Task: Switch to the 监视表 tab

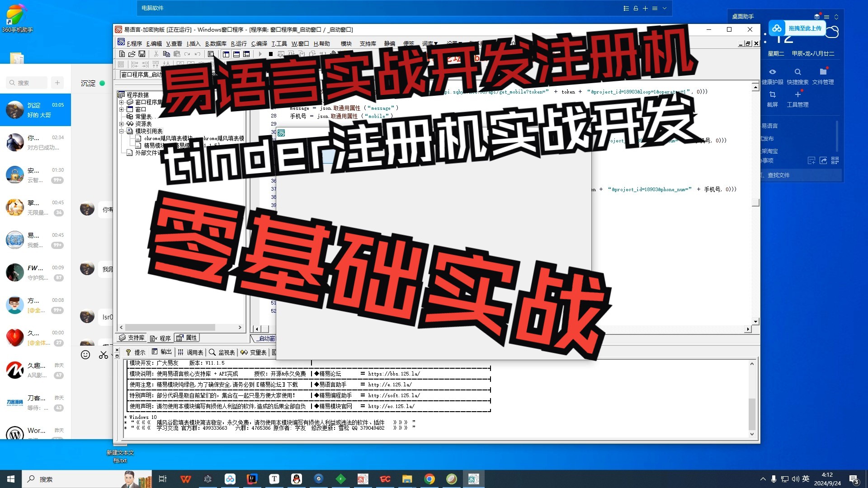Action: click(x=222, y=352)
